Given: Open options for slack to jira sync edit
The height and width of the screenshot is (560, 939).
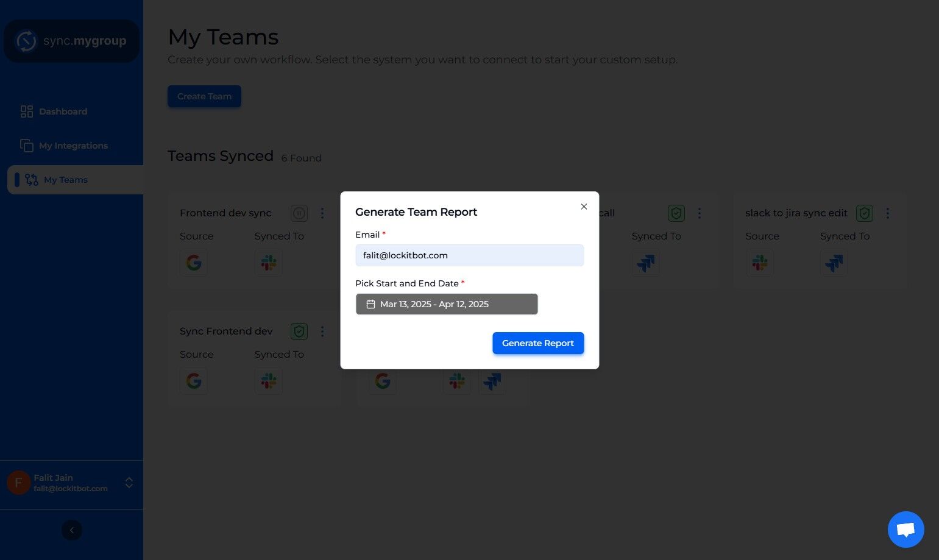Looking at the screenshot, I should pyautogui.click(x=888, y=213).
